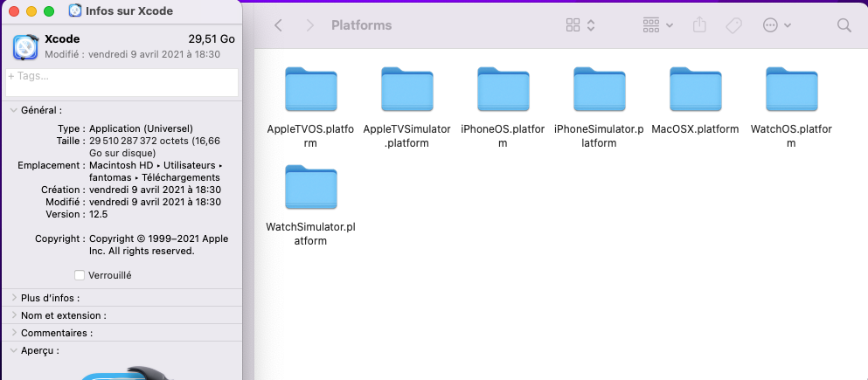Image resolution: width=868 pixels, height=380 pixels.
Task: Go back in Finder Platforms window
Action: point(279,25)
